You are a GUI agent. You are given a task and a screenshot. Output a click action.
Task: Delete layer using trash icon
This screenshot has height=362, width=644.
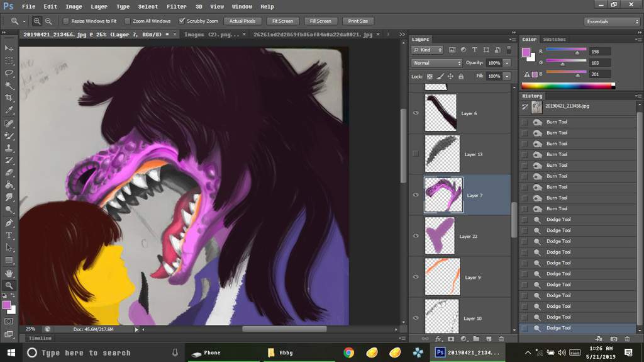tap(501, 339)
